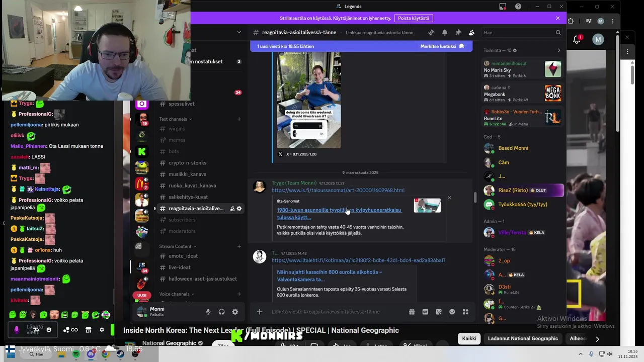The image size is (644, 362).
Task: Mute microphone in Discord user panel
Action: pos(208,312)
